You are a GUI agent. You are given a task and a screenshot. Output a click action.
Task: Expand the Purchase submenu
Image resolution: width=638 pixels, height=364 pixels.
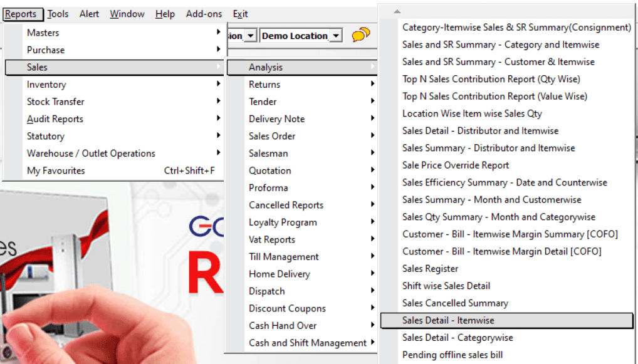tap(114, 50)
